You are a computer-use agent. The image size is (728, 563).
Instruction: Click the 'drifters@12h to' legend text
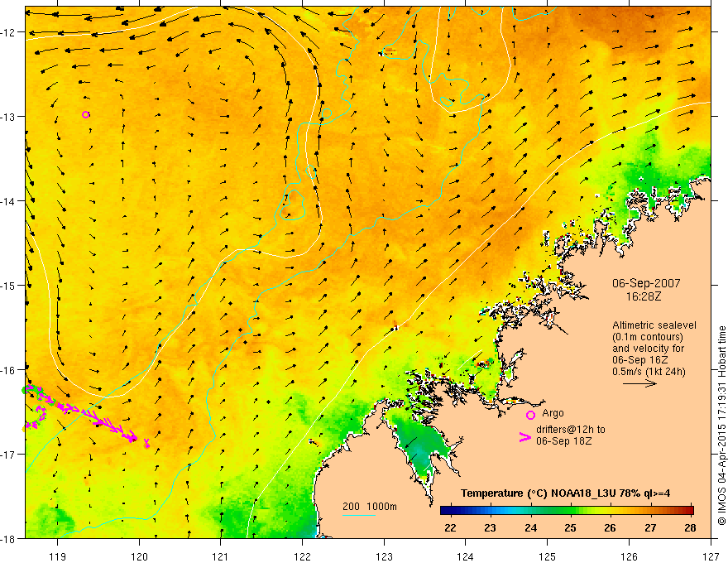coord(571,430)
